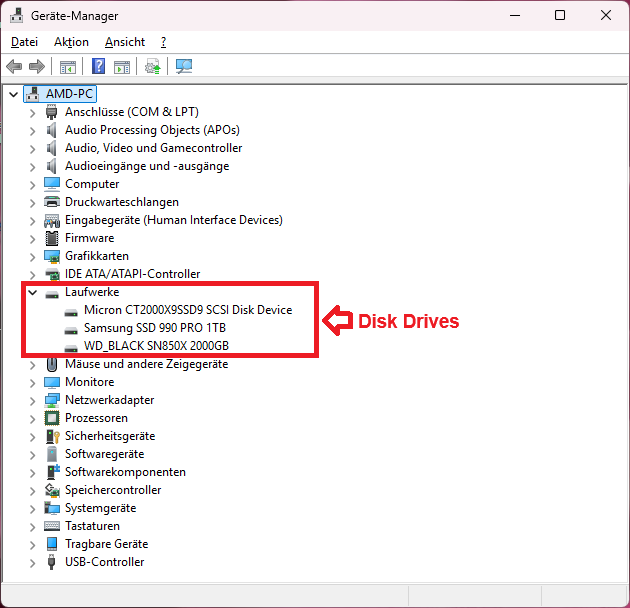Image resolution: width=630 pixels, height=608 pixels.
Task: Open the Ansicht menu
Action: 124,42
